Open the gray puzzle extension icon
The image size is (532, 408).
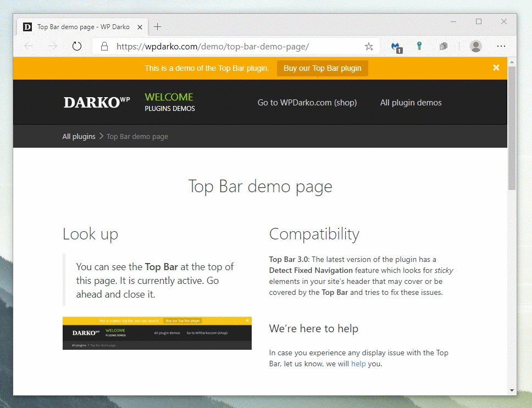(x=443, y=46)
